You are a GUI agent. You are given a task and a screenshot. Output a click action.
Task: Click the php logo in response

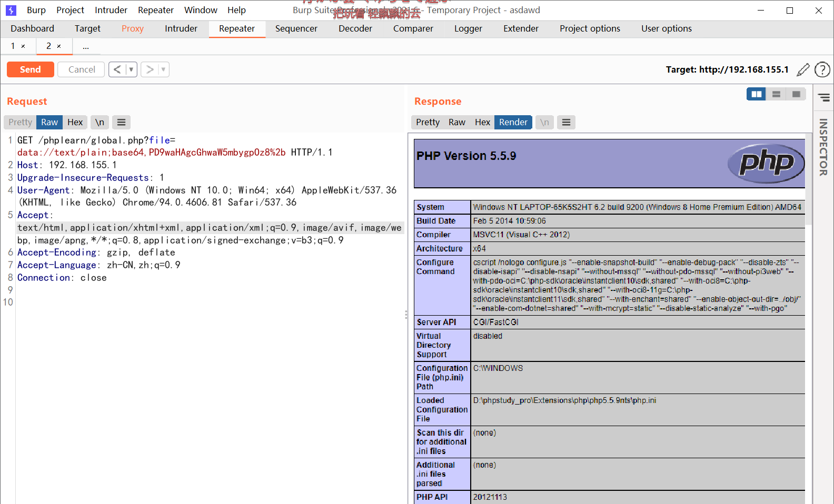click(766, 163)
